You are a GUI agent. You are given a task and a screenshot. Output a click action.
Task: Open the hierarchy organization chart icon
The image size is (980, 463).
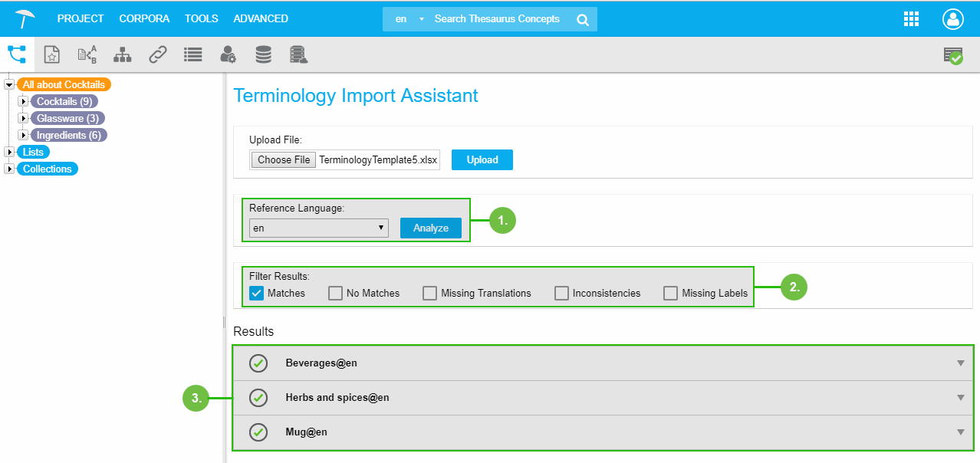click(x=122, y=54)
